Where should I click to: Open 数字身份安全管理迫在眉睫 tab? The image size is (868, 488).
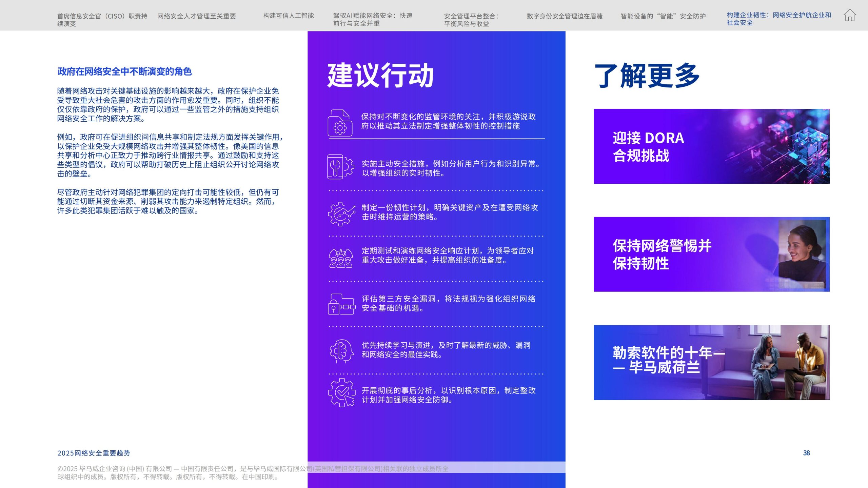pos(565,16)
